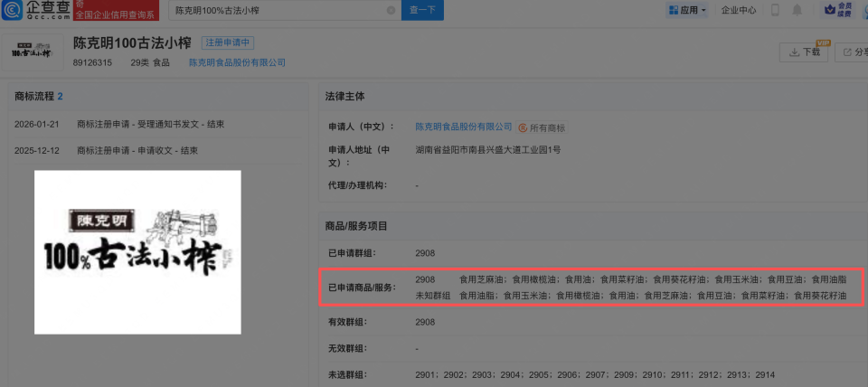Viewport: 868px width, 387px height.
Task: Click the 未知群组 goods row
Action: point(631,297)
